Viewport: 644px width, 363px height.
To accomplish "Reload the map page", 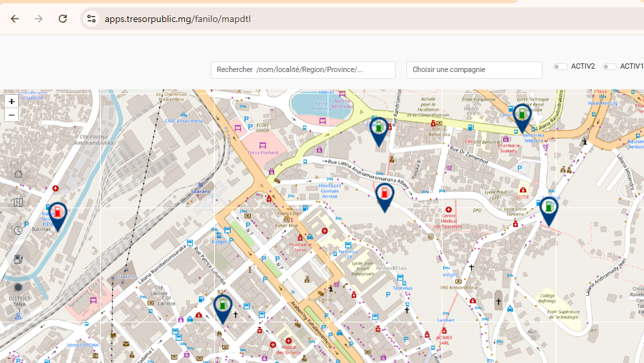I will coord(63,19).
